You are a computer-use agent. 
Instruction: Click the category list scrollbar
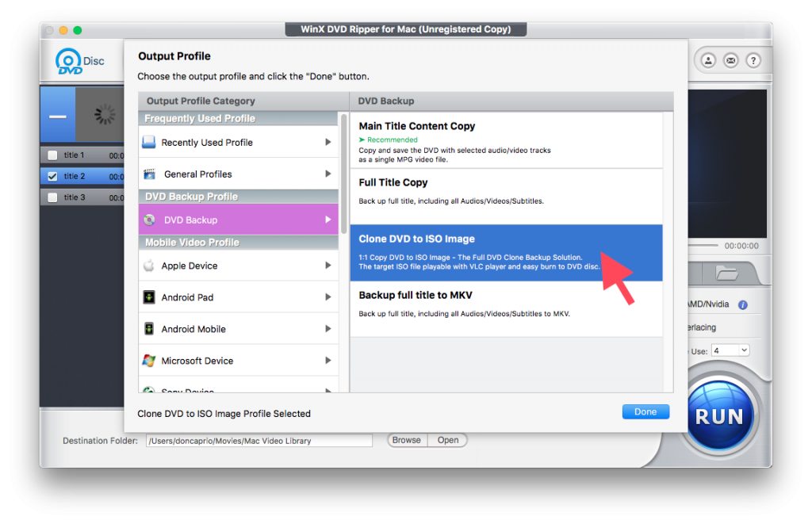click(343, 174)
